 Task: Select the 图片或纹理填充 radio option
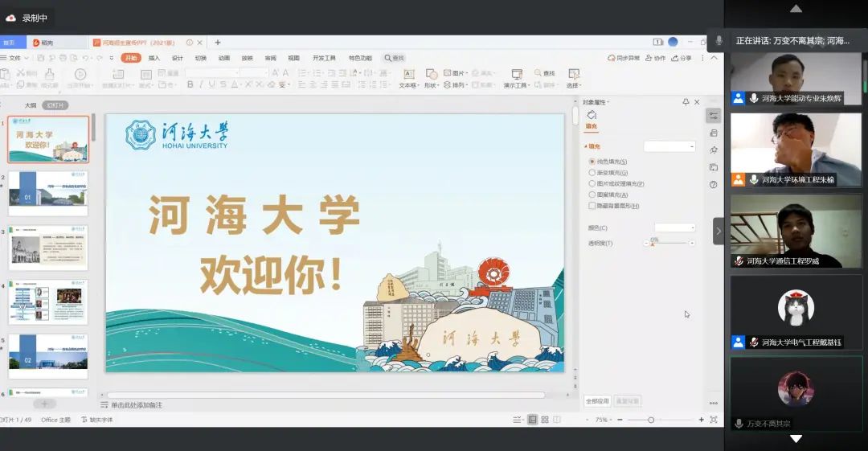(x=592, y=183)
